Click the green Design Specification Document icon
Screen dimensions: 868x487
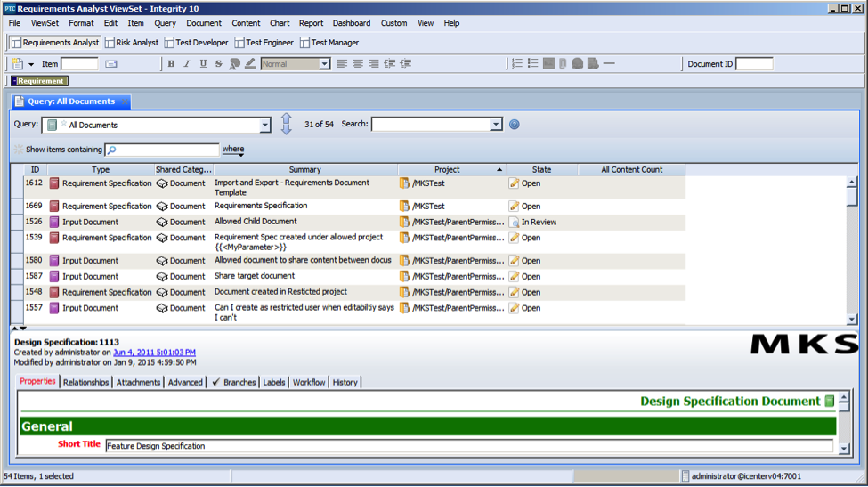(829, 401)
